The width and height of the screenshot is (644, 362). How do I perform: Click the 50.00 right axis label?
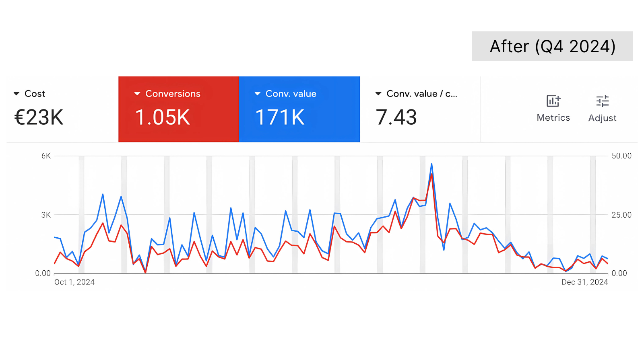tap(621, 156)
